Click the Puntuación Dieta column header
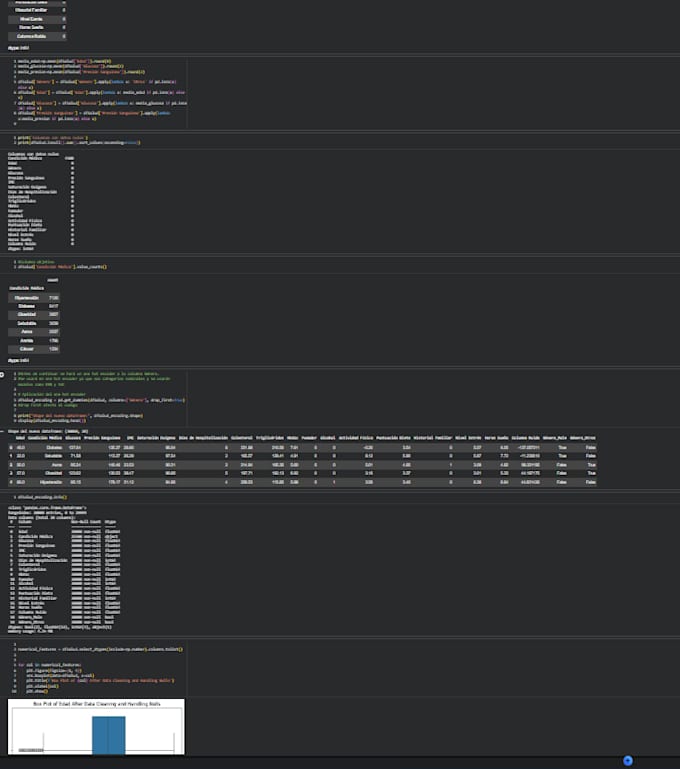 [x=393, y=438]
